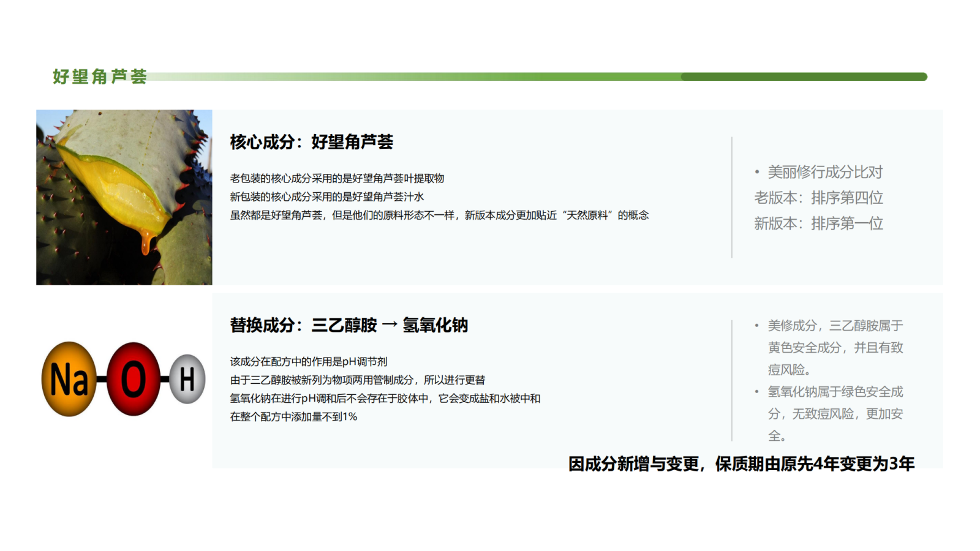Click the bullet text 美丽修行成分比对
Screen dimensions: 980x551
(x=824, y=172)
